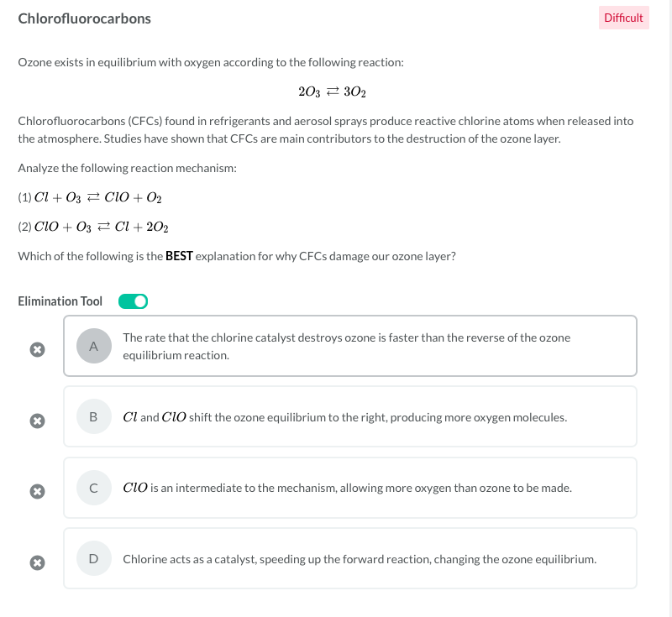
Task: Click the letter B circle badge
Action: 93,416
